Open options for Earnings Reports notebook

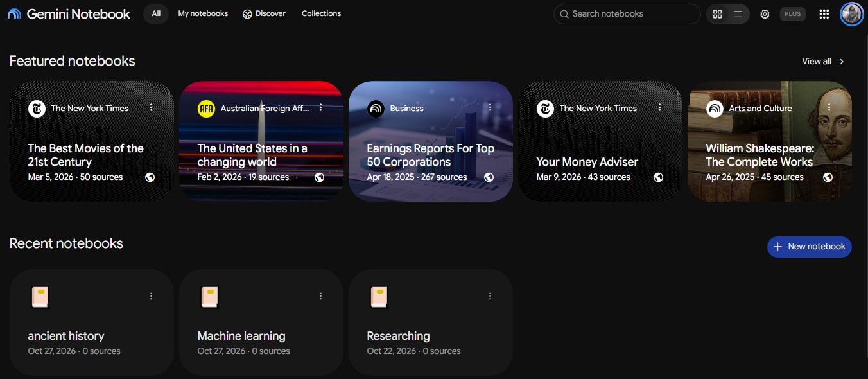point(490,107)
